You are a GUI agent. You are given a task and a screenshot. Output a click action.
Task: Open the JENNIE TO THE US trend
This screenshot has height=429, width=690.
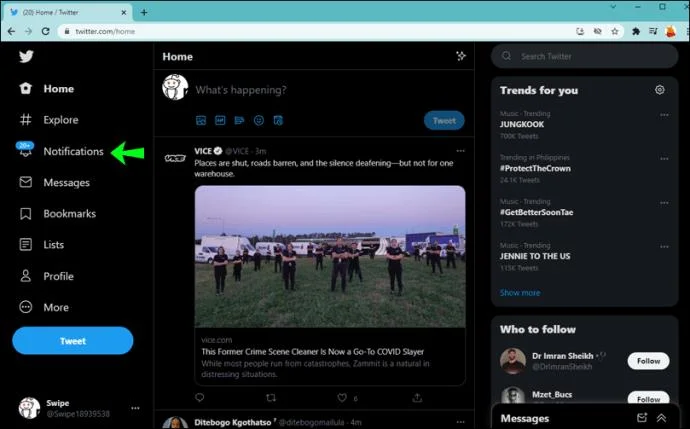pyautogui.click(x=535, y=256)
